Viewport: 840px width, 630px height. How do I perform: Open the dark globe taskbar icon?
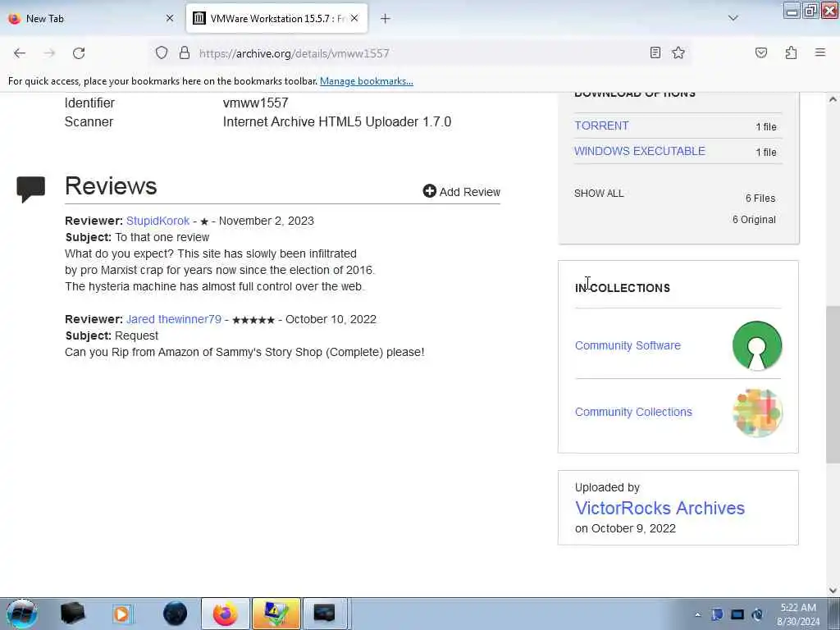tap(175, 614)
